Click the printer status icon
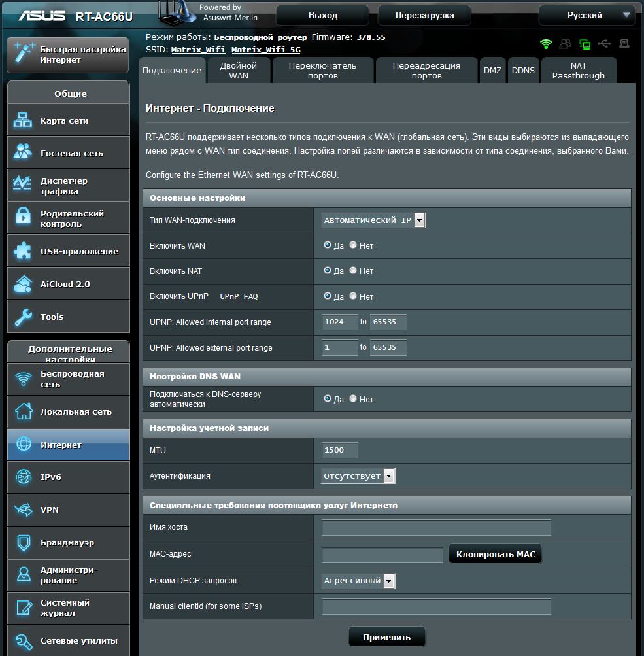 [624, 44]
